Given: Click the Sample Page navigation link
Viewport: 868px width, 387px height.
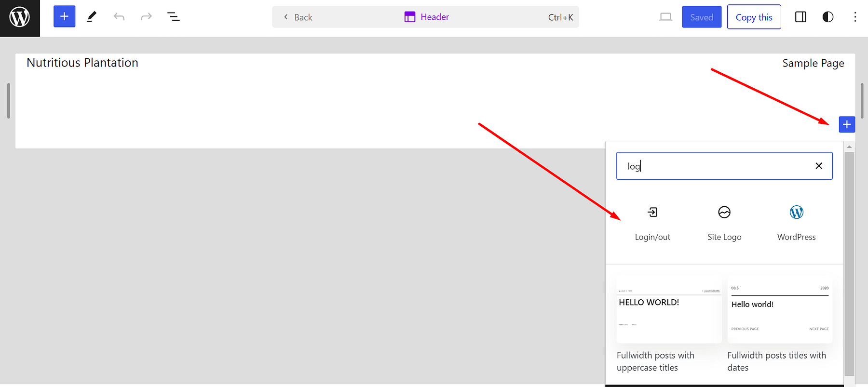Looking at the screenshot, I should [813, 63].
